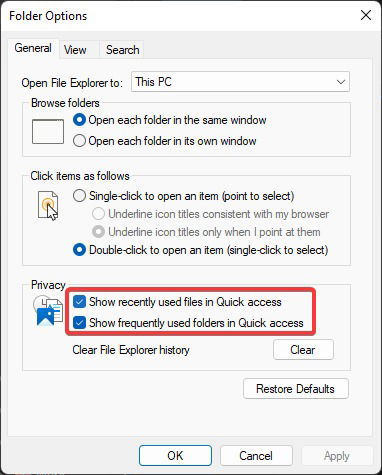Expand the Open File Explorer to dropdown arrow
Image resolution: width=382 pixels, height=475 pixels.
(341, 82)
